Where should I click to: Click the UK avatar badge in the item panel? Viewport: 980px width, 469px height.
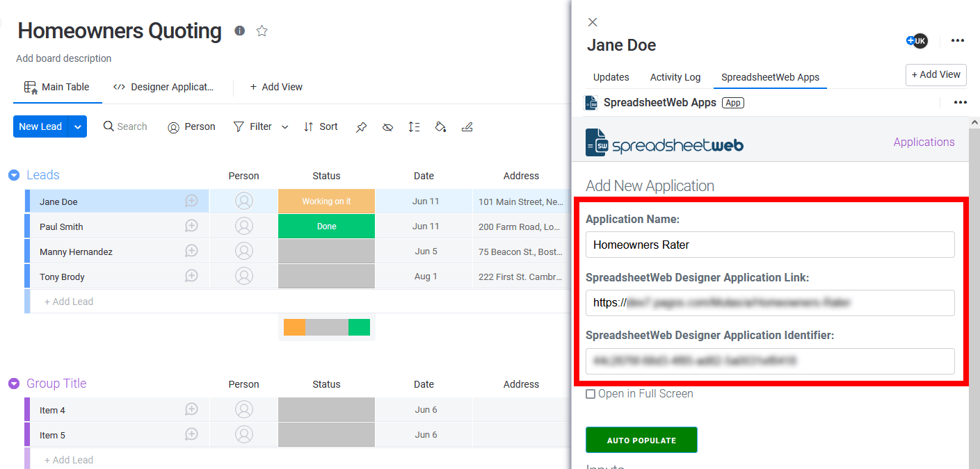pyautogui.click(x=917, y=41)
